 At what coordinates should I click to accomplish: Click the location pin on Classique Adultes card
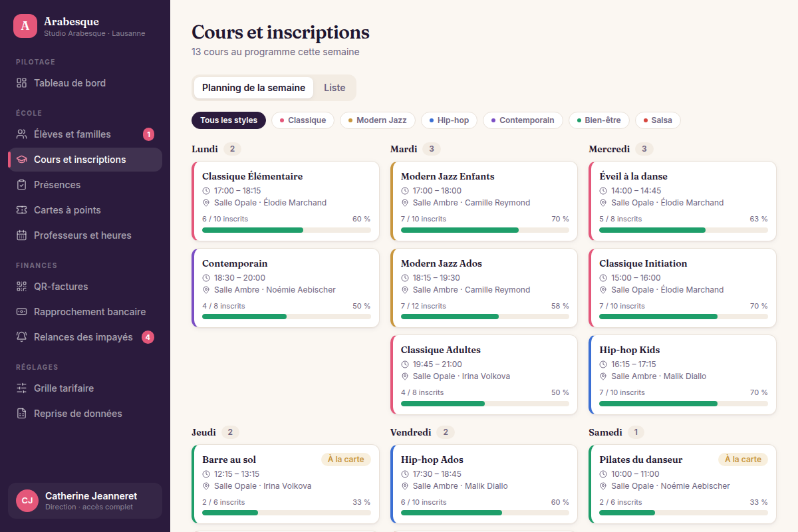pyautogui.click(x=405, y=376)
